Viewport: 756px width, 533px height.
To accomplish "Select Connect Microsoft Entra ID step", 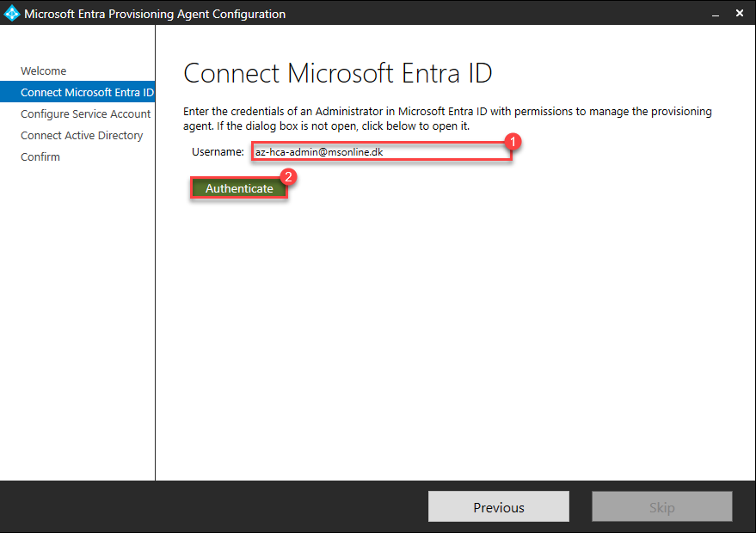I will click(77, 92).
